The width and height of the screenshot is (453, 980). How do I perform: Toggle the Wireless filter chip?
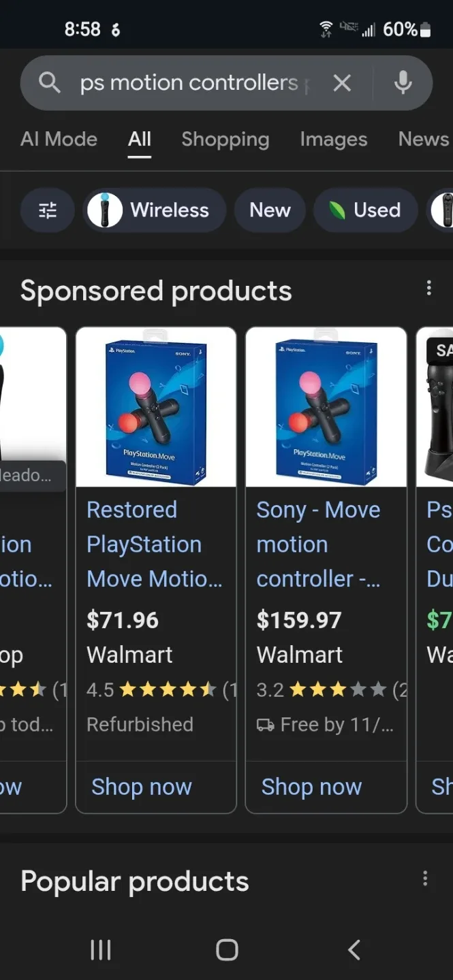(x=153, y=210)
